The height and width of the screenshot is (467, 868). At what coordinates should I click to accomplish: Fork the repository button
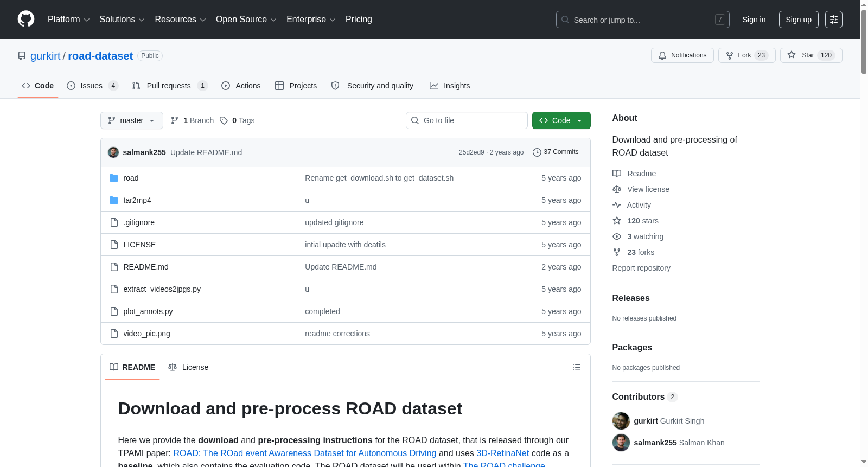(747, 55)
